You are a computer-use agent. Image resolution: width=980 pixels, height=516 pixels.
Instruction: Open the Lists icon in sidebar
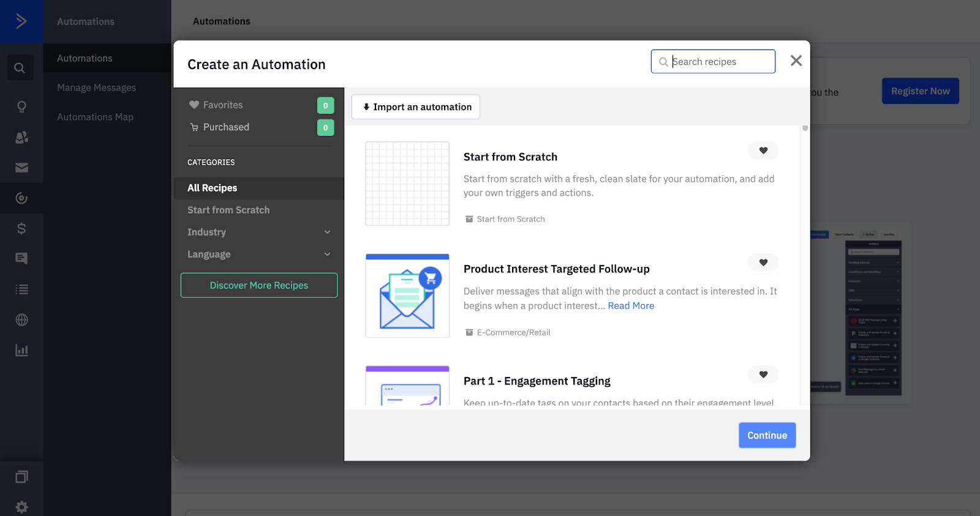21,290
